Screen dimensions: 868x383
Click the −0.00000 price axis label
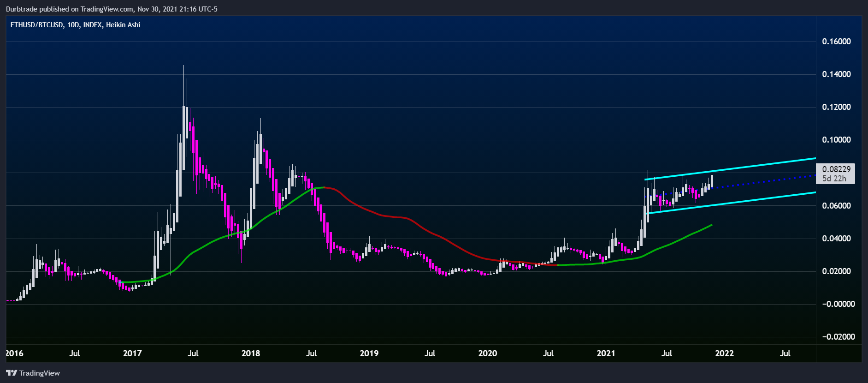point(838,304)
